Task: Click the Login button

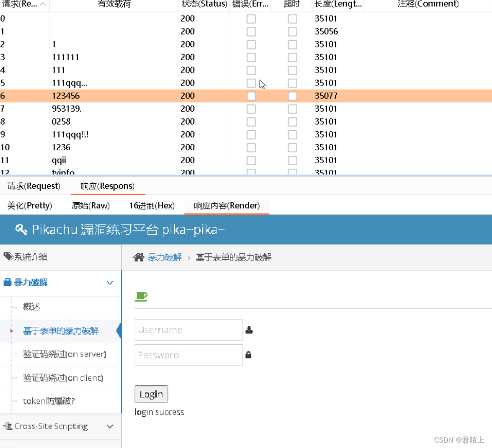Action: [151, 394]
